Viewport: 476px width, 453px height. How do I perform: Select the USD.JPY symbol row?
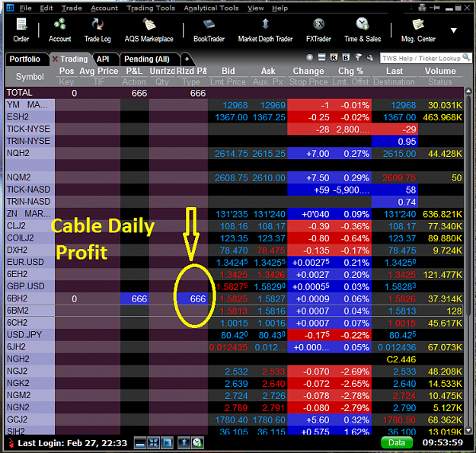tap(235, 335)
